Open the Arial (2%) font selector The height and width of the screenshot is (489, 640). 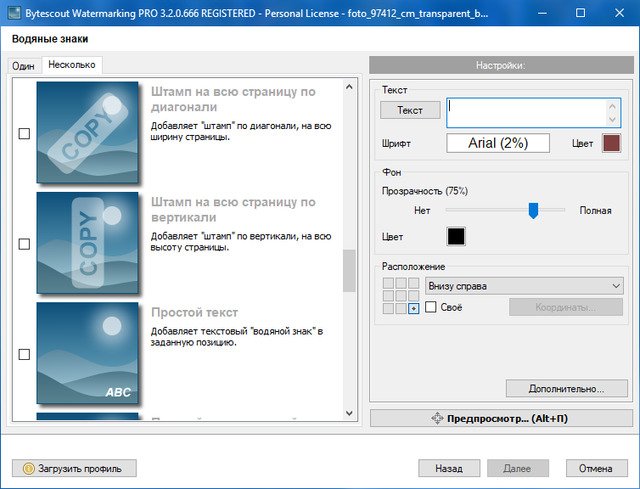tap(498, 143)
